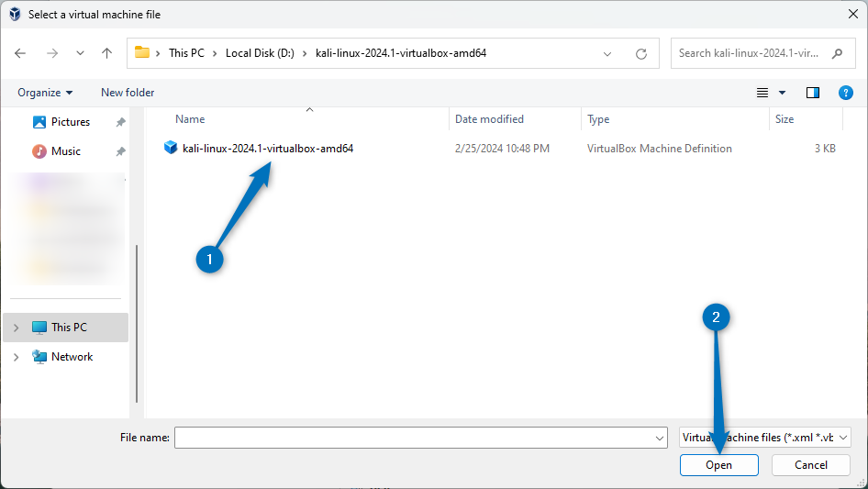Click the kali-linux VirtualBox file icon
Screen dimensions: 868x489
point(171,148)
